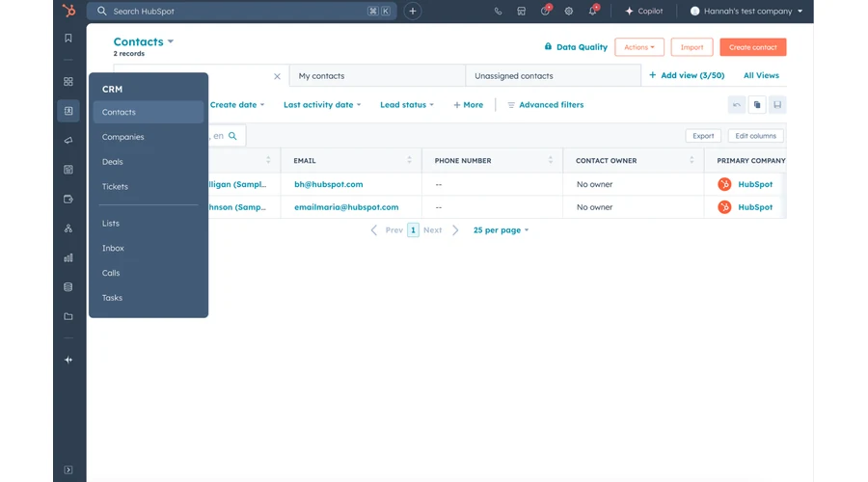
Task: Open the Marketing megaphone sidebar icon
Action: 68,140
